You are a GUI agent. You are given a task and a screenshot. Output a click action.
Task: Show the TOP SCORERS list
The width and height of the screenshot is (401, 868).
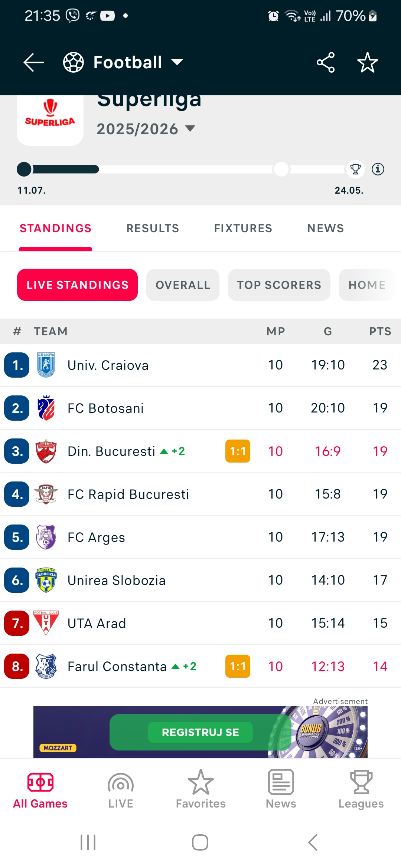click(x=279, y=285)
